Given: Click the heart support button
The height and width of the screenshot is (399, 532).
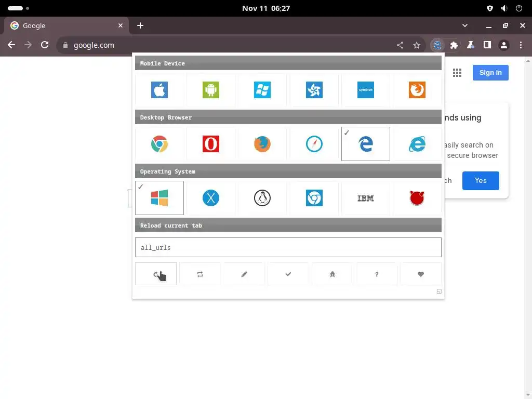Looking at the screenshot, I should click(421, 274).
